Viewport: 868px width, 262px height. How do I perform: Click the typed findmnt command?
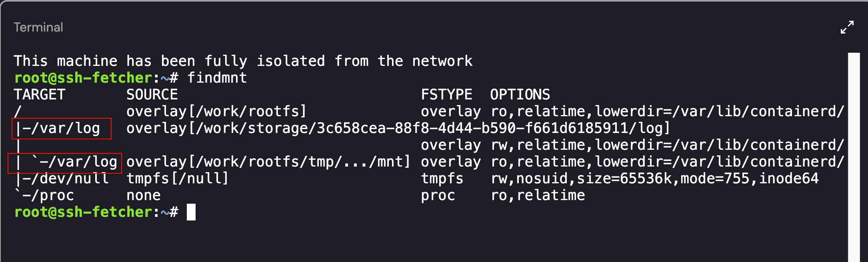coord(217,77)
